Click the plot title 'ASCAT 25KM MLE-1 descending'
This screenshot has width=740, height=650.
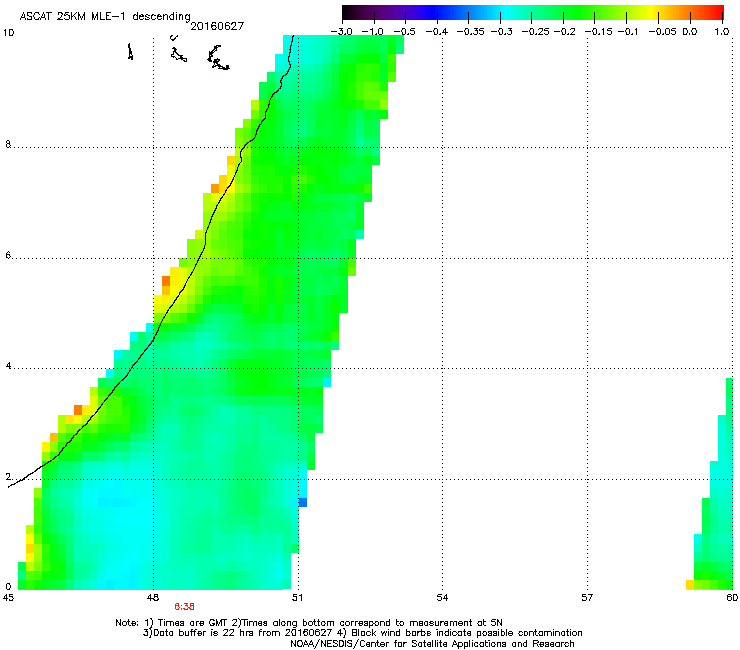(105, 17)
